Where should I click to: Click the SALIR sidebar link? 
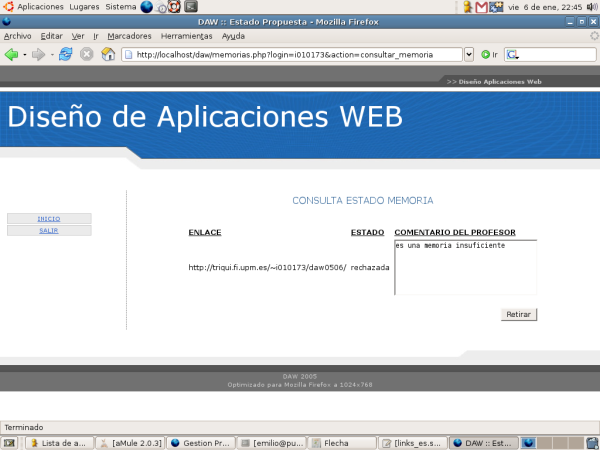[49, 230]
